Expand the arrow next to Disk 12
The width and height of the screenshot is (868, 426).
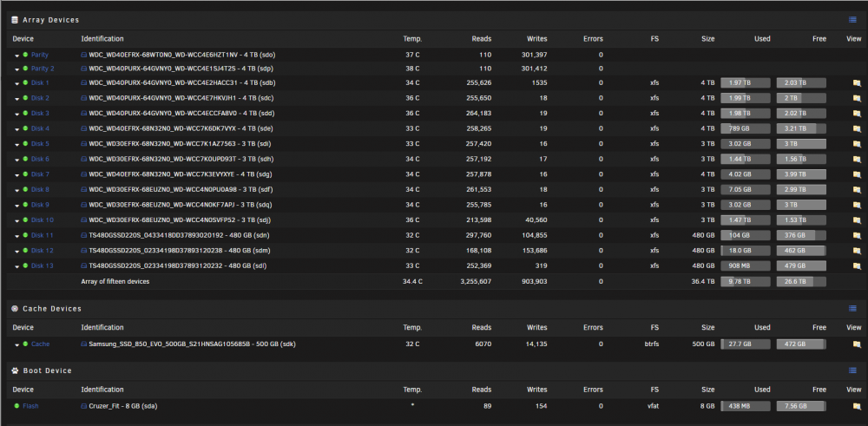17,251
